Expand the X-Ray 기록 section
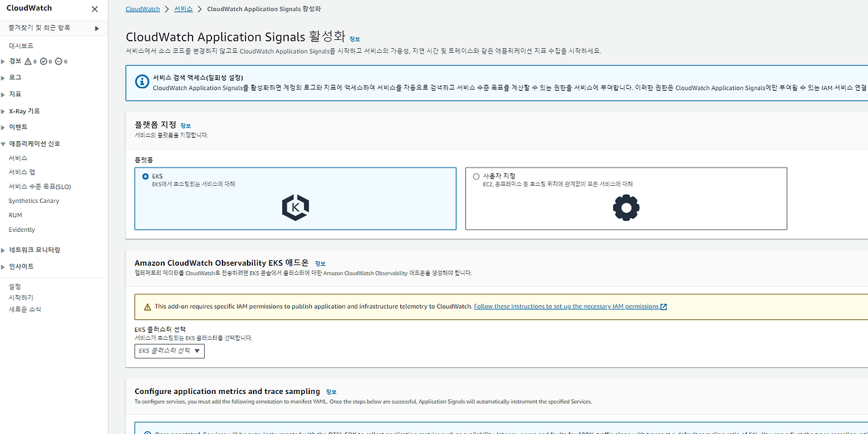This screenshot has height=434, width=868. coord(3,111)
